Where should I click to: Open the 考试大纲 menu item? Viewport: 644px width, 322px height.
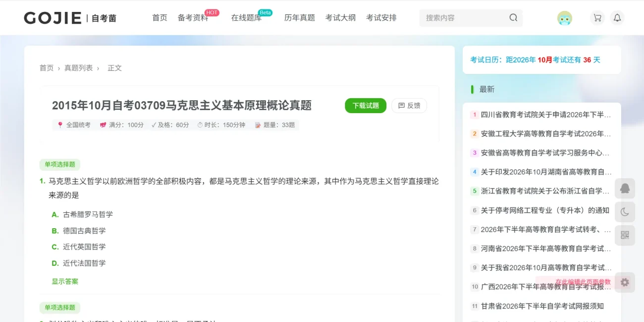[340, 18]
